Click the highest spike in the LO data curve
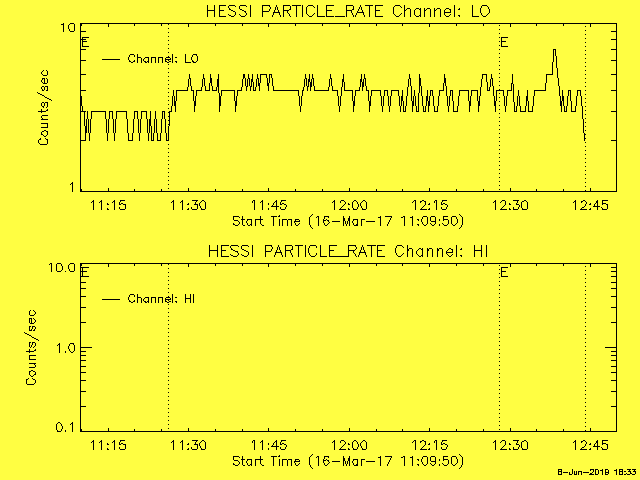Image resolution: width=640 pixels, height=480 pixels. (554, 51)
